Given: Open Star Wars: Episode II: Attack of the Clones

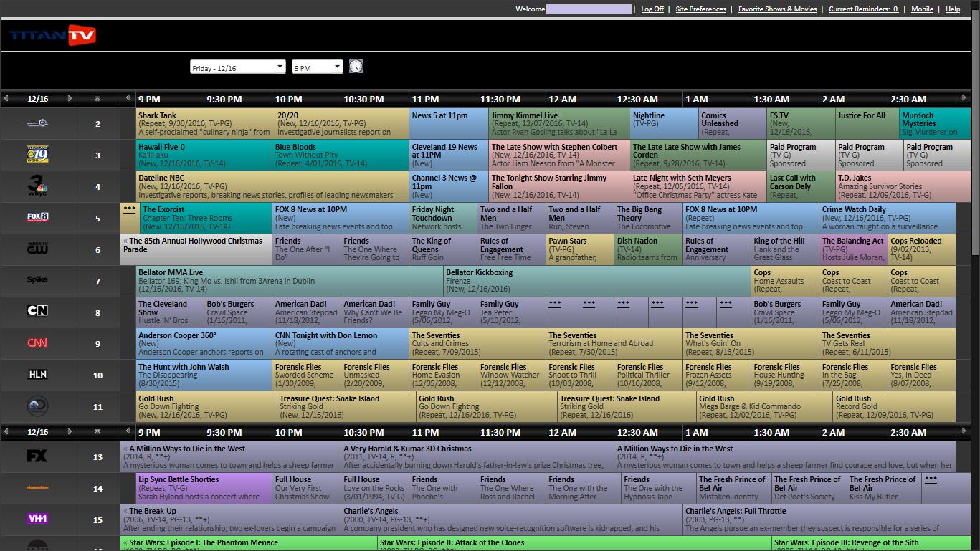Looking at the screenshot, I should (x=575, y=543).
